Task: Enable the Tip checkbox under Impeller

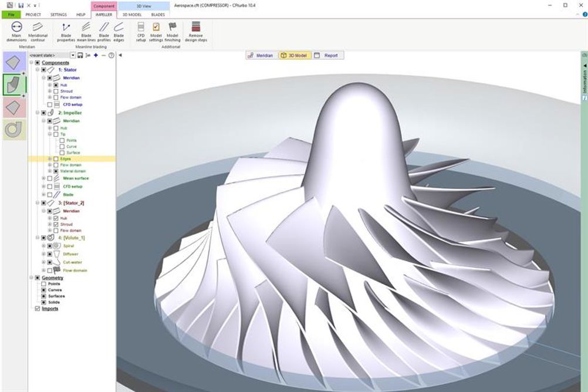Action: tap(56, 134)
